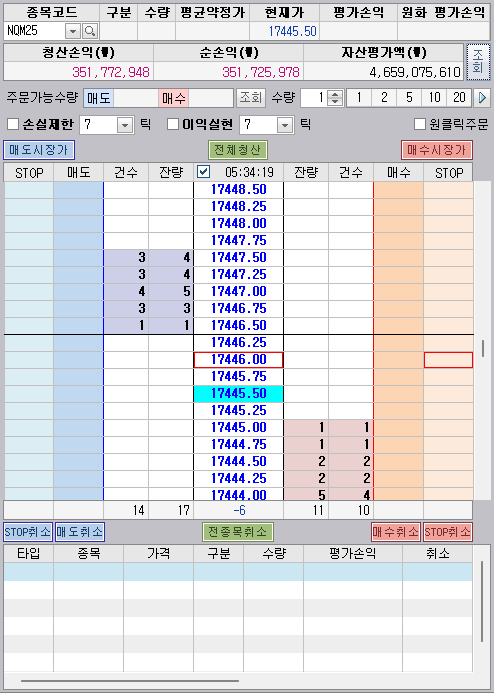
Task: Click the 매도취소 button
Action: click(x=80, y=532)
